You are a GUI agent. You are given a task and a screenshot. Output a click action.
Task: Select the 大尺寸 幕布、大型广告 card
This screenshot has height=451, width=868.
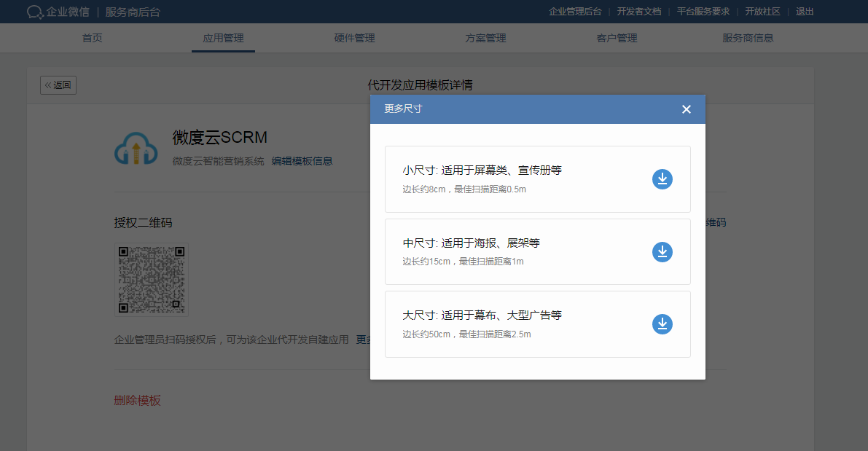[538, 324]
